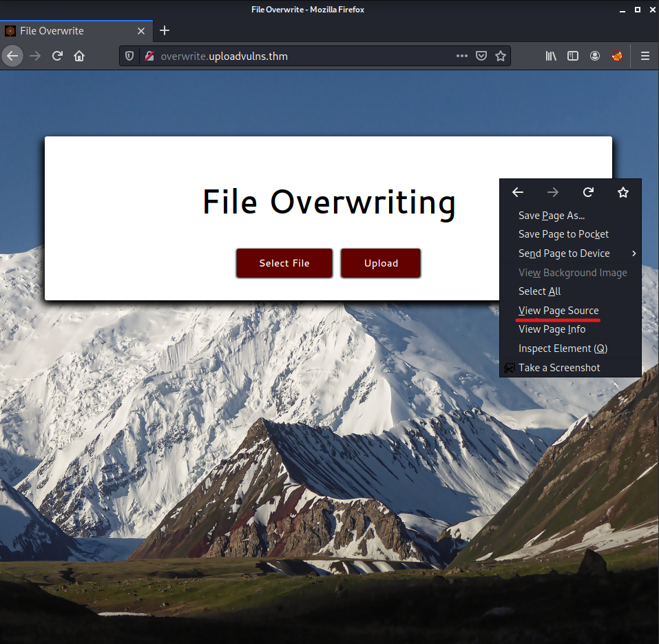Click the Take a Screenshot label in the context menu
The image size is (659, 644).
click(559, 368)
